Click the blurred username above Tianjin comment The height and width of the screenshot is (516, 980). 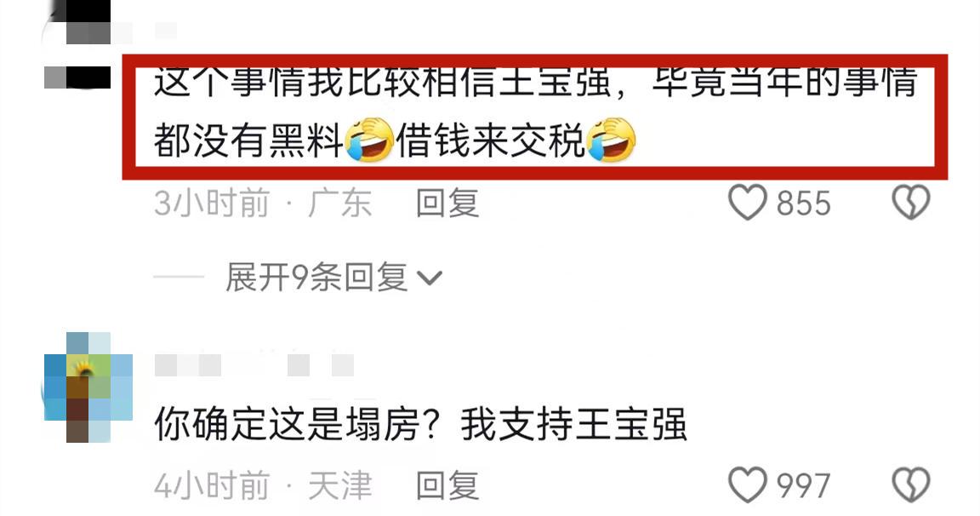pyautogui.click(x=254, y=364)
